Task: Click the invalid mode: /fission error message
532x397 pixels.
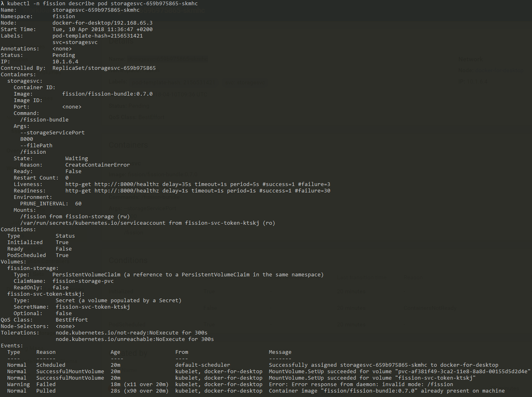Action: click(361, 384)
